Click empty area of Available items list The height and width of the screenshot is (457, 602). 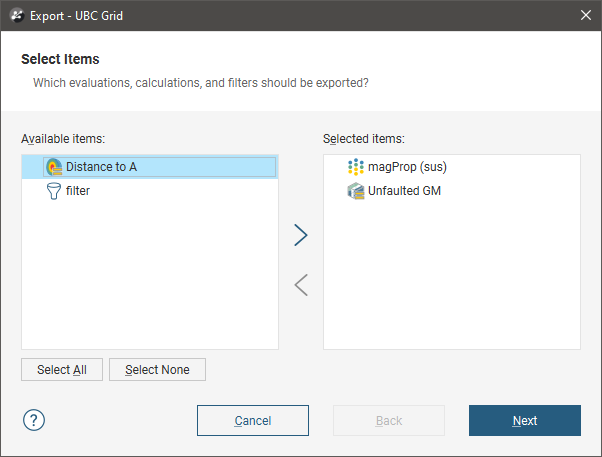[x=150, y=280]
